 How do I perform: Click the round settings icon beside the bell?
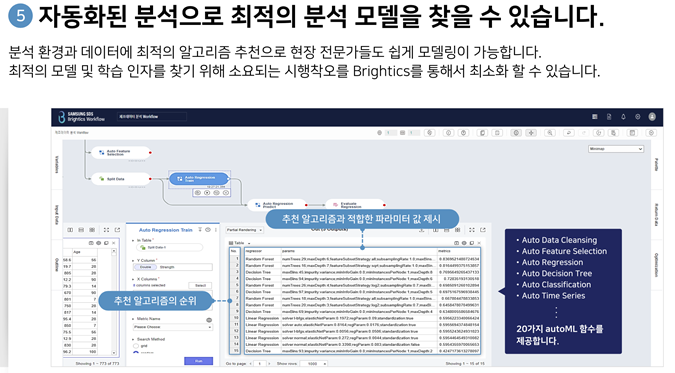click(x=638, y=117)
